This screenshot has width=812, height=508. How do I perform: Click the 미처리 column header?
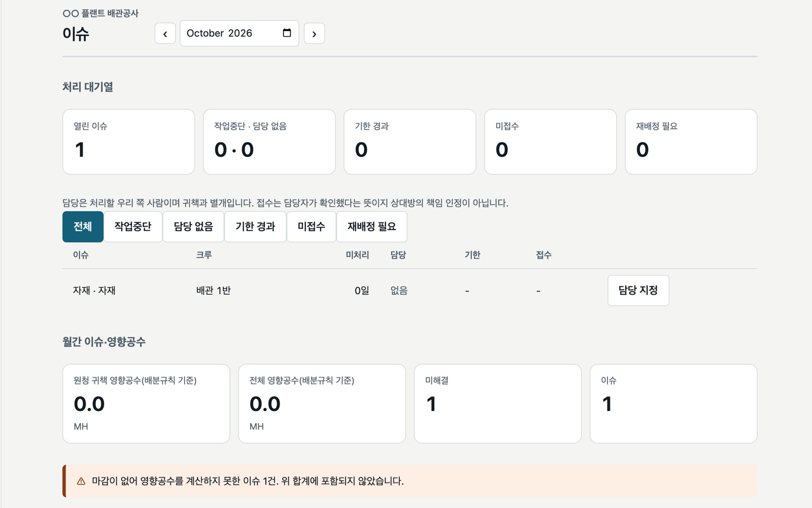tap(357, 255)
